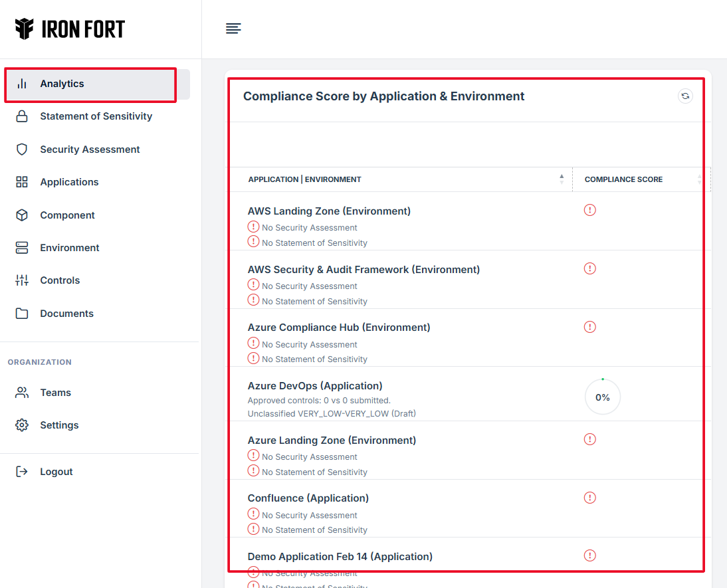Click the Component cube icon

[x=22, y=215]
